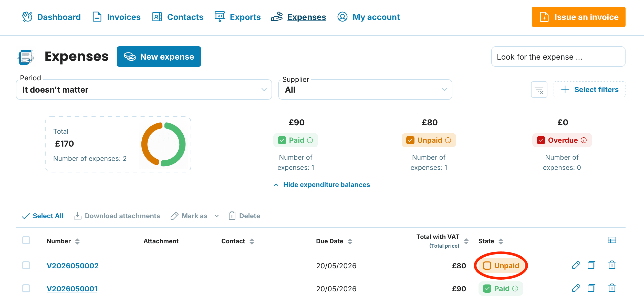Edit expense V2026050001 with pencil icon

pyautogui.click(x=576, y=288)
